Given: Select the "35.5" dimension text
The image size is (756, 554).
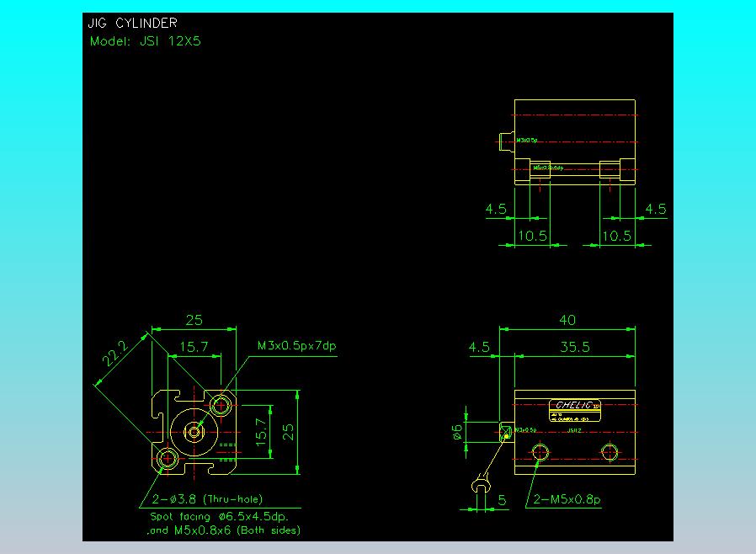Looking at the screenshot, I should click(575, 347).
